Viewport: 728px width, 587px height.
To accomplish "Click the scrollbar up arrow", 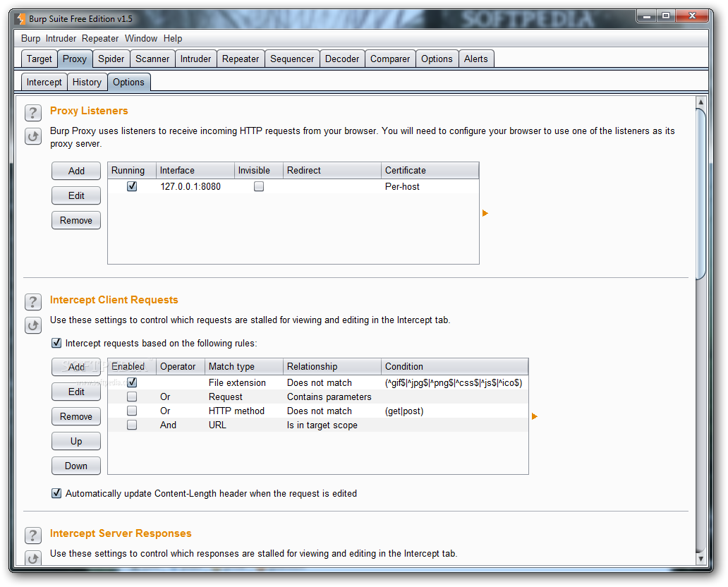I will click(700, 102).
